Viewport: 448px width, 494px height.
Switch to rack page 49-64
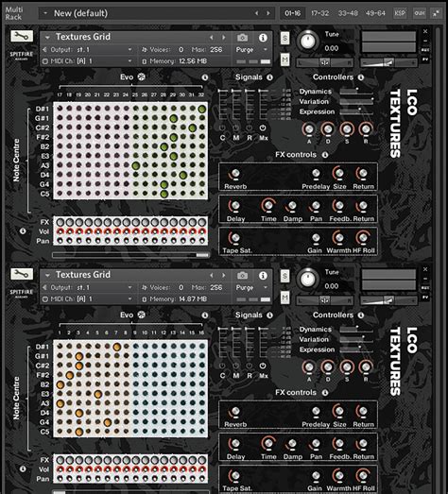[x=375, y=13]
